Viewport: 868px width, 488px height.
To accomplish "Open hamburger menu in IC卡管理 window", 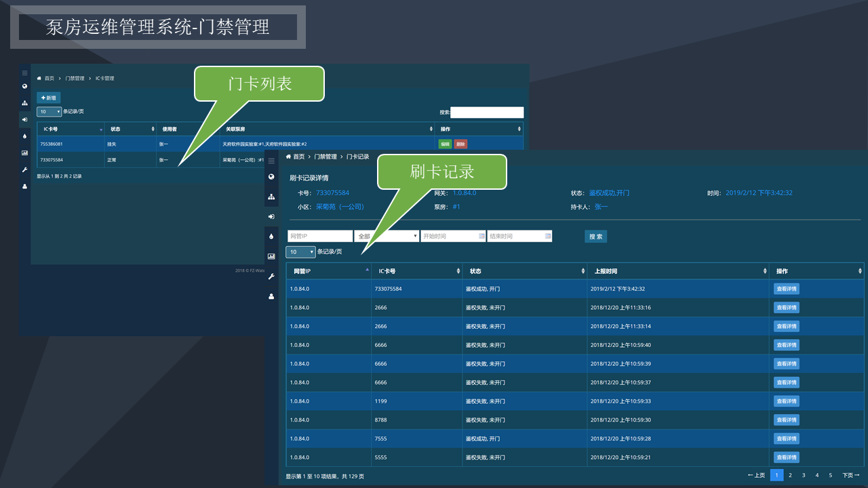I will pos(24,73).
